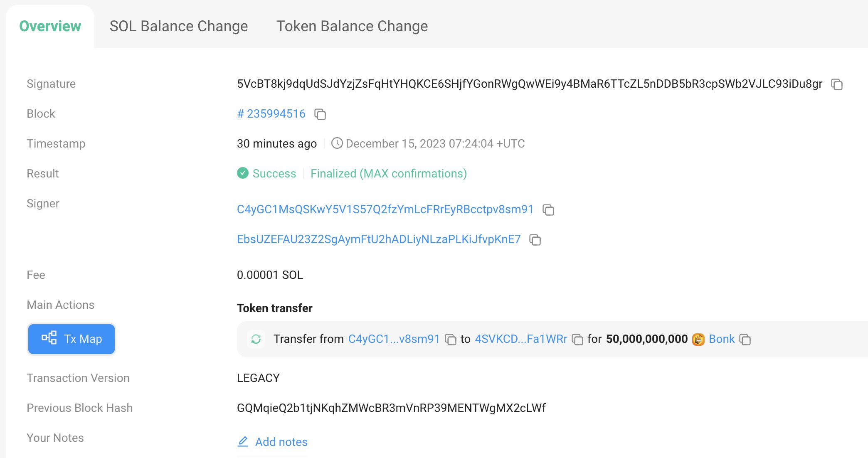Open Token Balance Change tab
Image resolution: width=868 pixels, height=458 pixels.
tap(352, 26)
